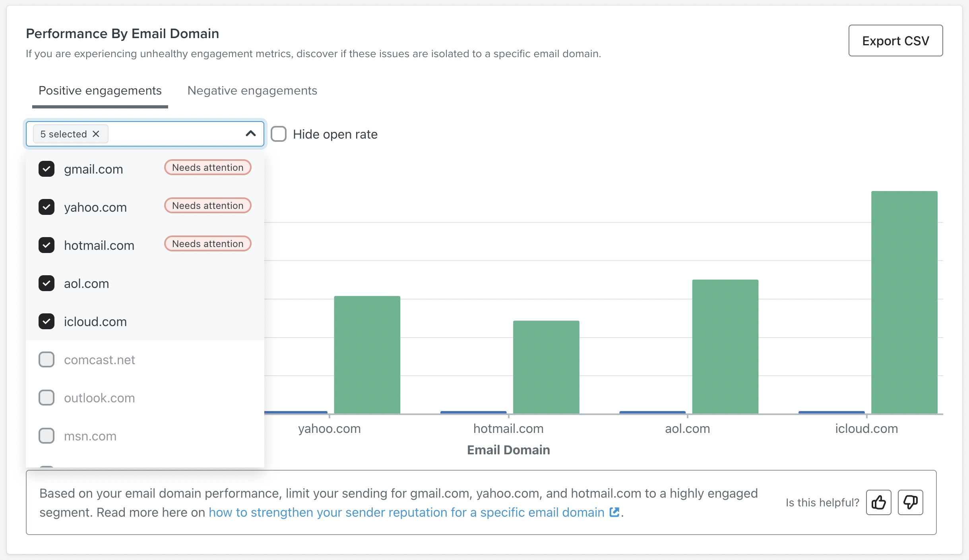Click the gmail.com Needs attention badge
969x560 pixels.
[207, 167]
